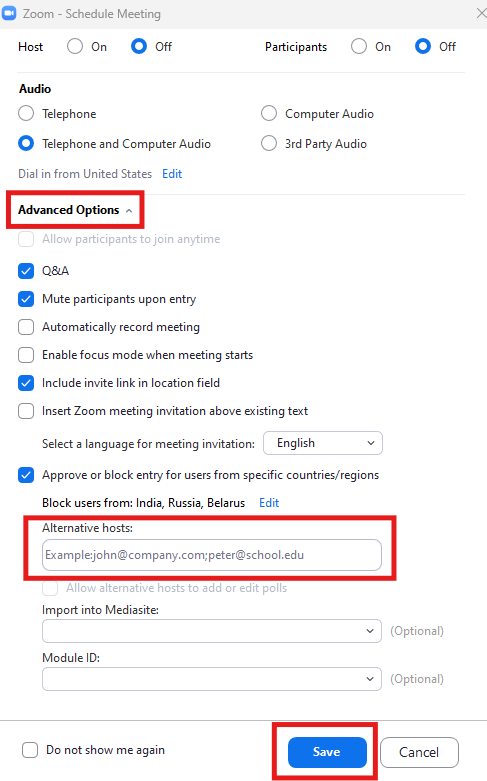Viewport: 487px width, 781px height.
Task: Check the Do not show me again box
Action: click(x=30, y=750)
